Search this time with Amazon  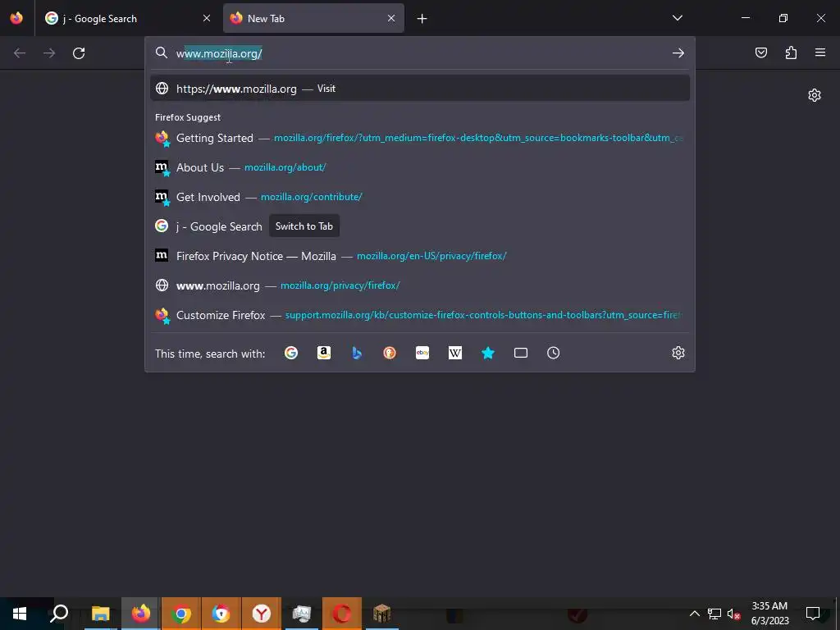pos(323,353)
